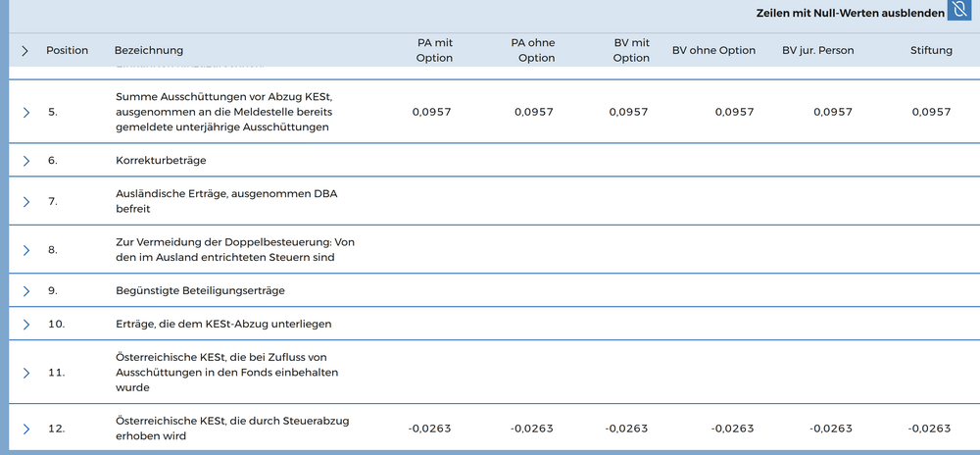Click the Bezeichnung column header
980x455 pixels.
click(x=149, y=50)
